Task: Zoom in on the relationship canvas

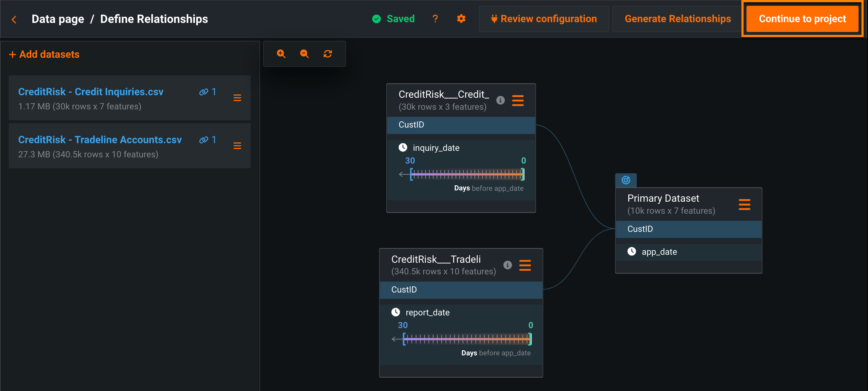Action: [281, 54]
